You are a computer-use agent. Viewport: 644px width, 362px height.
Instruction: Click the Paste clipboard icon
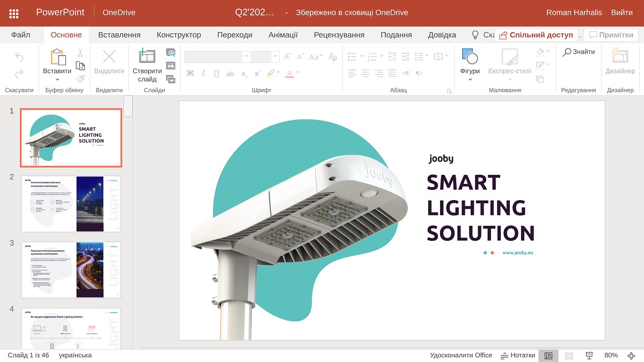(57, 57)
